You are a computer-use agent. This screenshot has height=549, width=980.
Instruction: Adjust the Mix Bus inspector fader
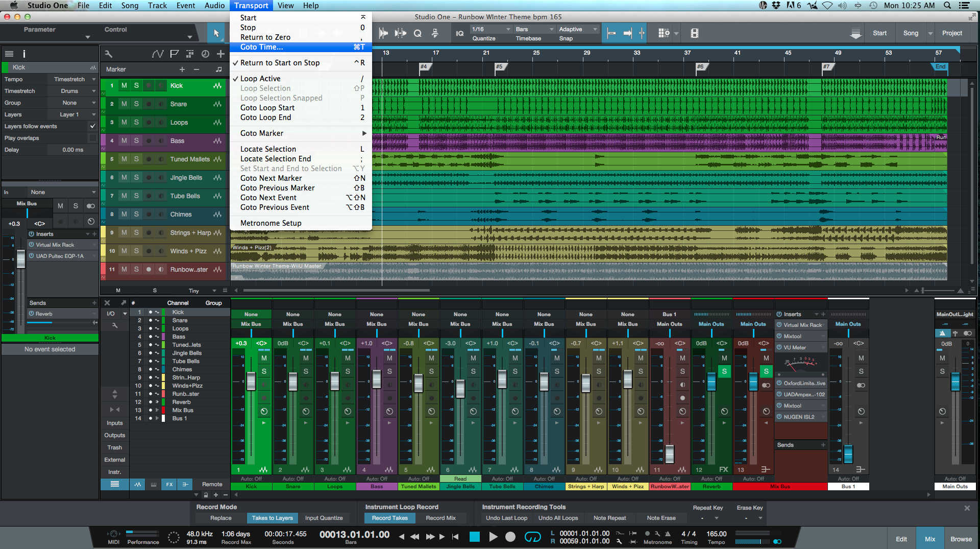pos(21,259)
